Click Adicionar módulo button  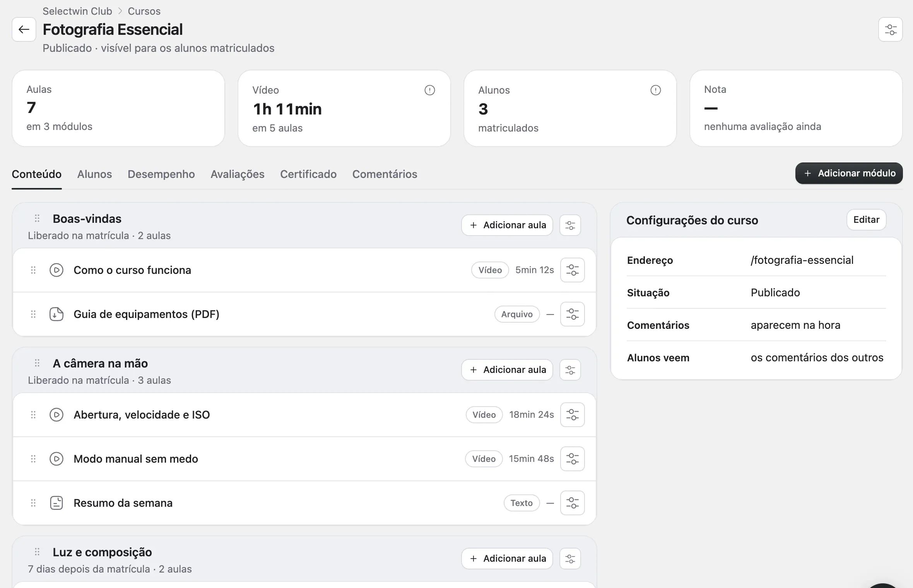pos(849,173)
